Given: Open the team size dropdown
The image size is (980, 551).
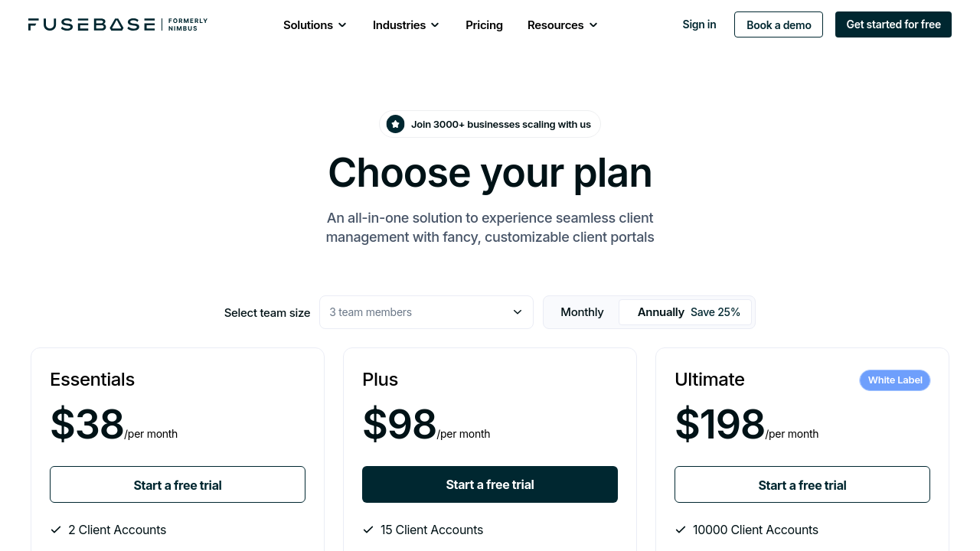Looking at the screenshot, I should point(426,312).
